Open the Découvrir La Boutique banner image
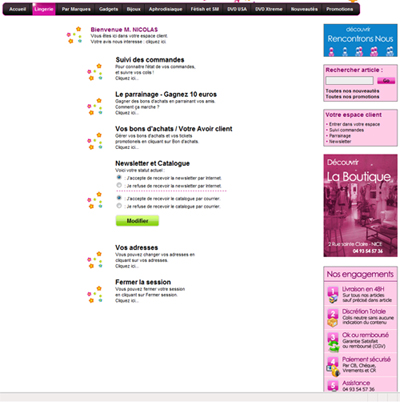The width and height of the screenshot is (400, 402). pos(360,205)
